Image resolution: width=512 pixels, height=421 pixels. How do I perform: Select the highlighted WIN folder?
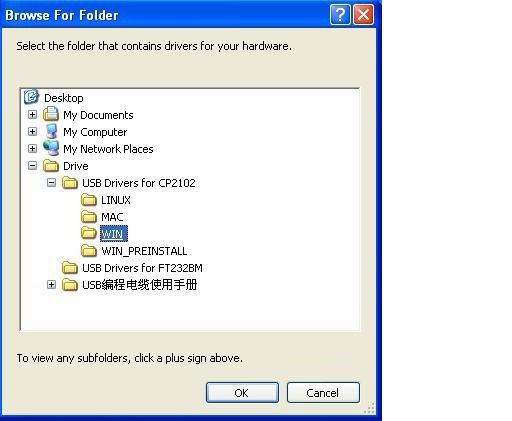click(x=114, y=234)
